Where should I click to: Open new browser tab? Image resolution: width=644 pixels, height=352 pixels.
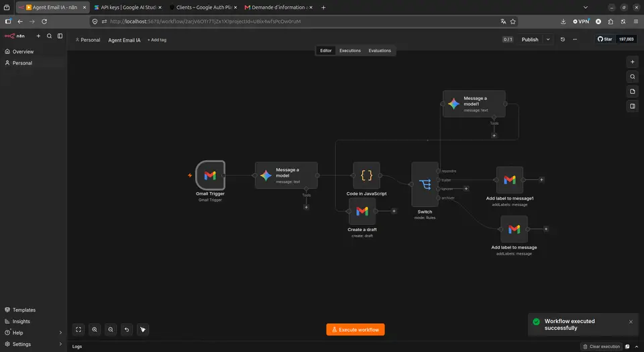[x=323, y=7]
